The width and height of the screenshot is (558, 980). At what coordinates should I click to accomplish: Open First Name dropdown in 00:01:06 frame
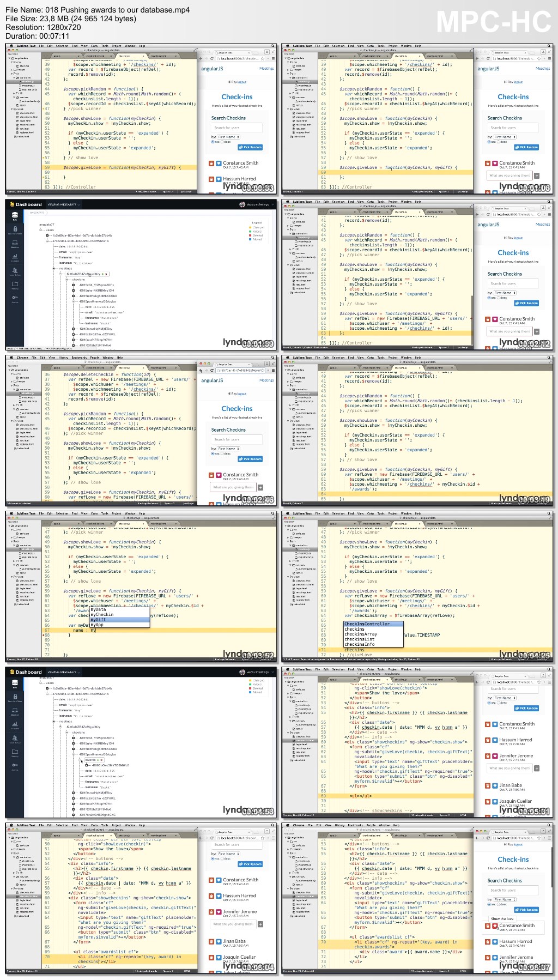coord(505,137)
